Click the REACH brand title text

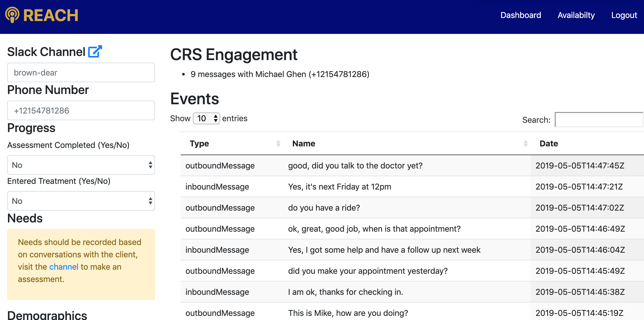pos(51,15)
